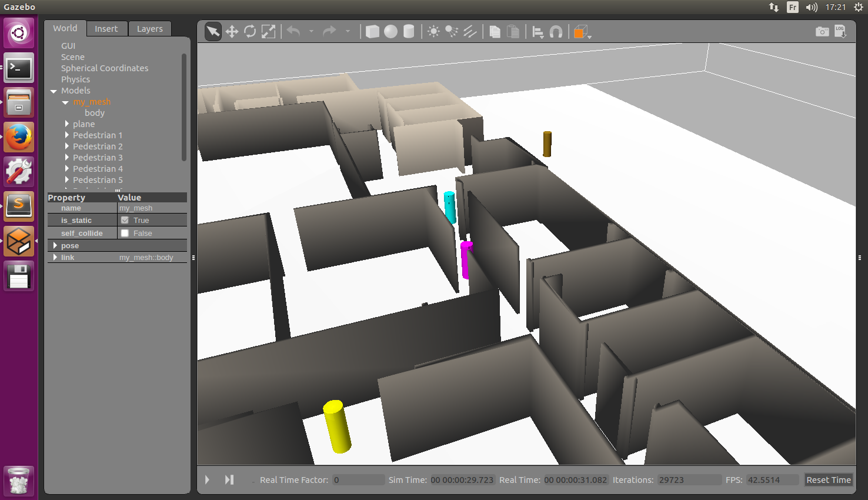Click the Reset Time button
868x500 pixels.
click(828, 480)
